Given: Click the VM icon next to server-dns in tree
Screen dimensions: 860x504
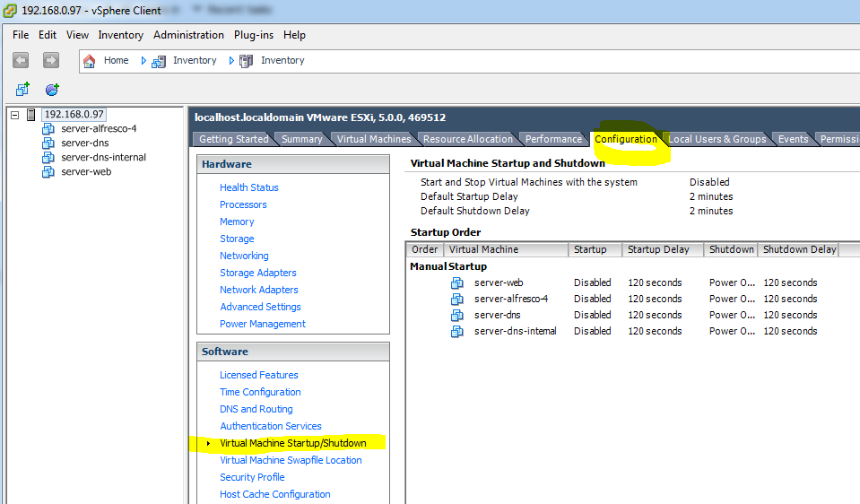Looking at the screenshot, I should 48,143.
